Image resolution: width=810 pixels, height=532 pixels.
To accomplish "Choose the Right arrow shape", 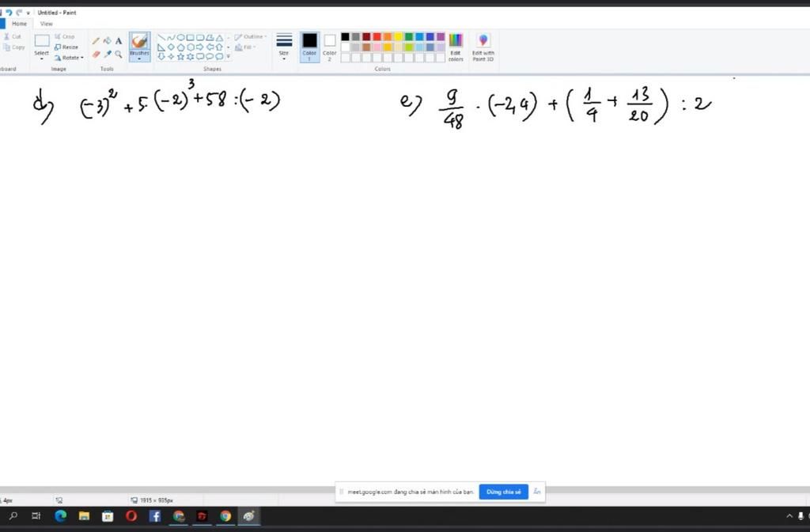I will coord(200,47).
